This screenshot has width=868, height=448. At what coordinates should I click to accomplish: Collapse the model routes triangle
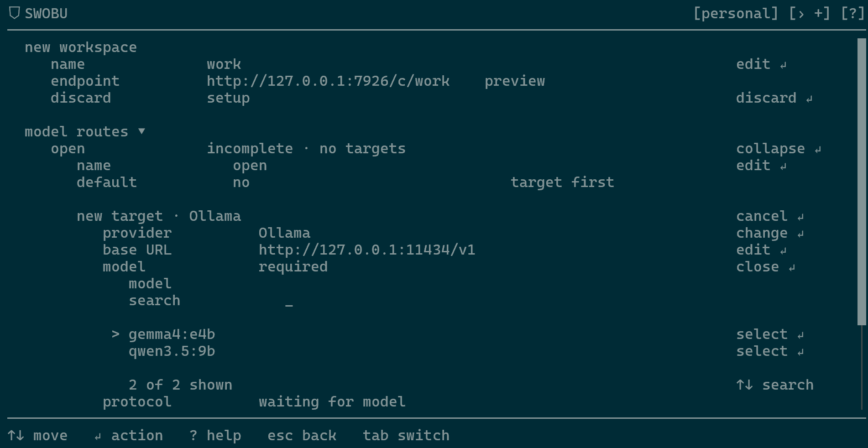(x=141, y=131)
